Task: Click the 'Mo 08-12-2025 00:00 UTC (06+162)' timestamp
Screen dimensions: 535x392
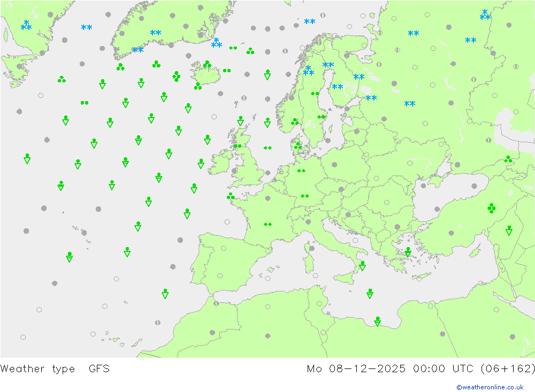Action: click(x=421, y=368)
